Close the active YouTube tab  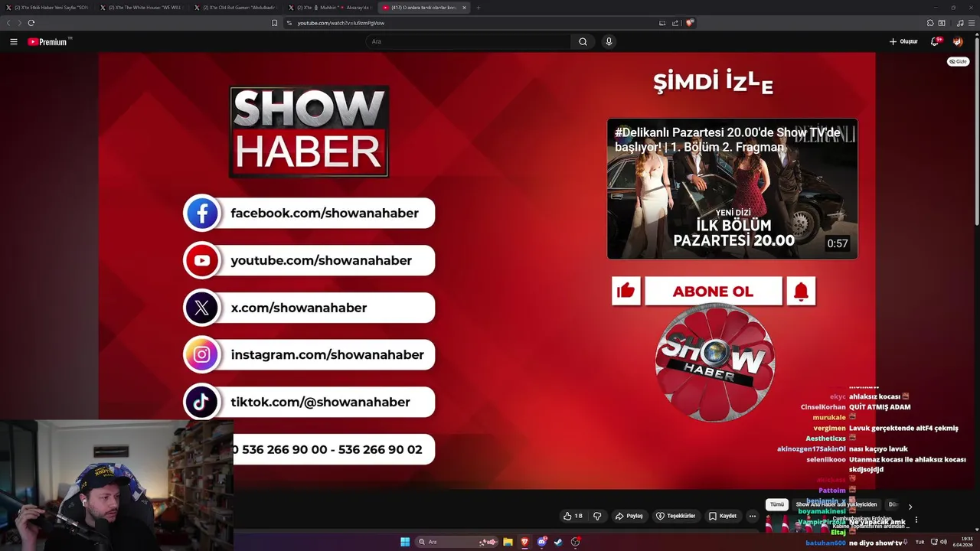464,8
